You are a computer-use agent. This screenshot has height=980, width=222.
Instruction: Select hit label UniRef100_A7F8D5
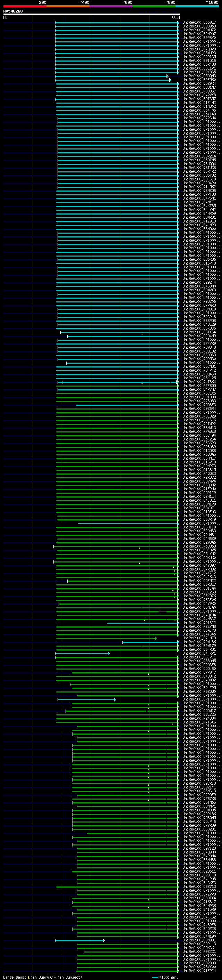tap(199, 386)
